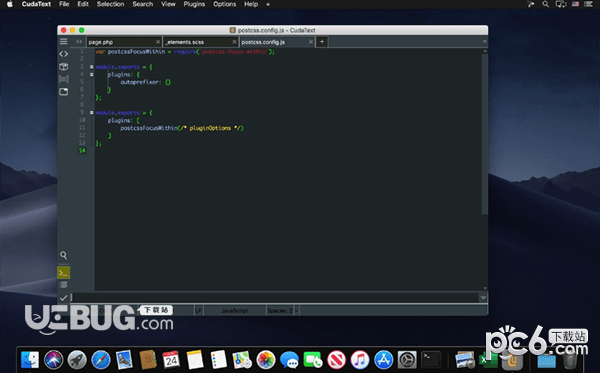Click the word autoprefixer on line 5
This screenshot has height=373, width=600.
coord(140,82)
